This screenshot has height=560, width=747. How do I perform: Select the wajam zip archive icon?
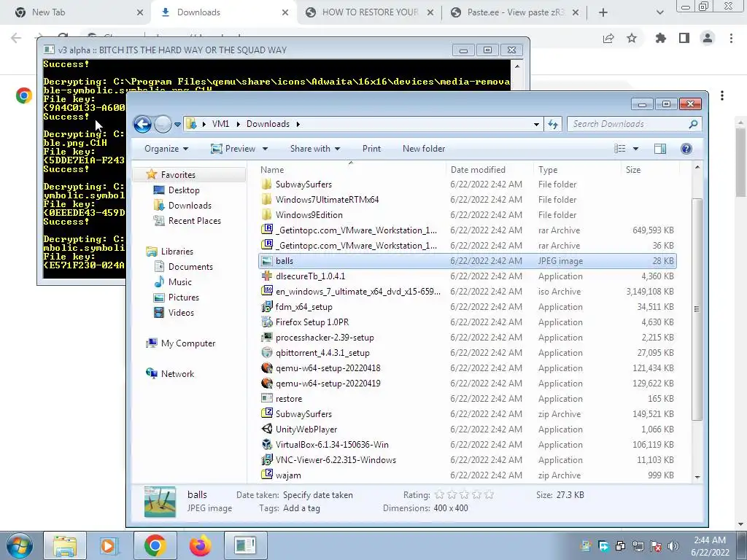tap(267, 475)
